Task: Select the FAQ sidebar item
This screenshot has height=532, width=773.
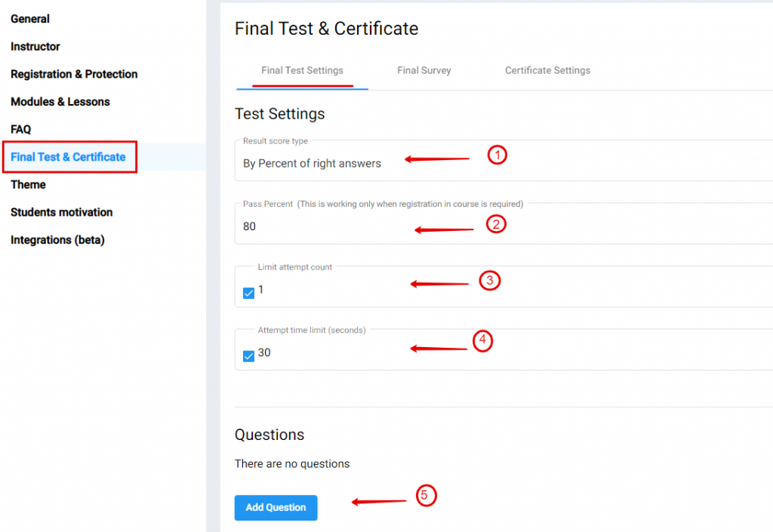Action: click(20, 129)
